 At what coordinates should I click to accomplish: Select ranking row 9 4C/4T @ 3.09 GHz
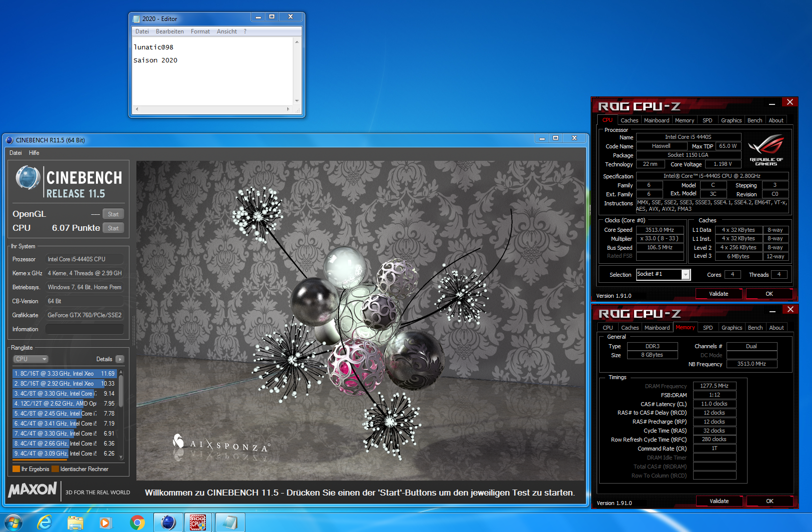[64, 454]
